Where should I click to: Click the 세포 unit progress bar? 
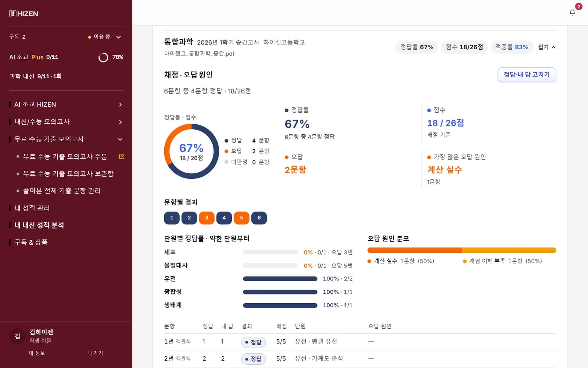[270, 252]
